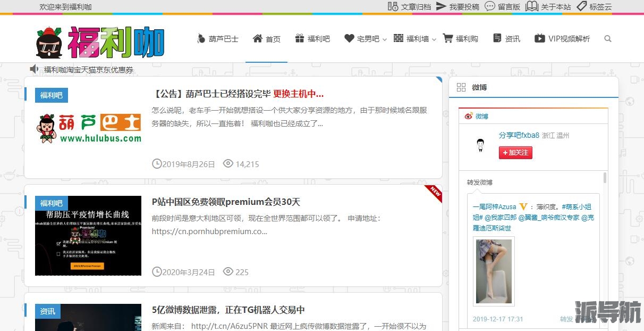Open the 5亿微博数据泄露 article title
This screenshot has width=644, height=331.
228,310
